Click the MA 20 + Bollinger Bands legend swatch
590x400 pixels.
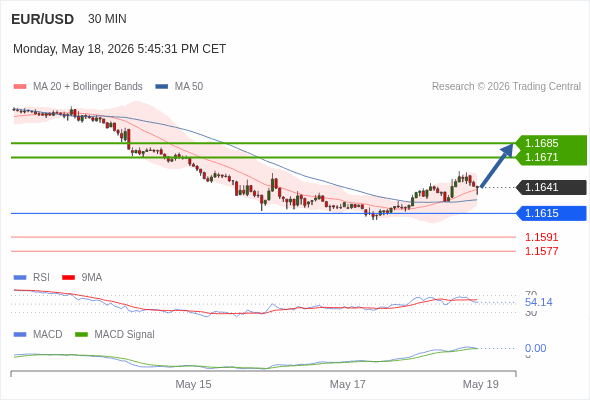click(20, 87)
